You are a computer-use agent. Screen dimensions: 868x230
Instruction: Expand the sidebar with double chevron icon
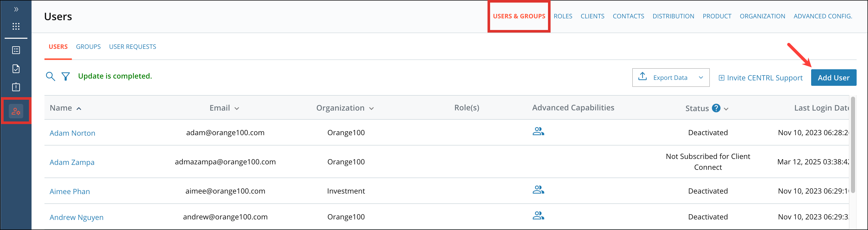(x=16, y=9)
